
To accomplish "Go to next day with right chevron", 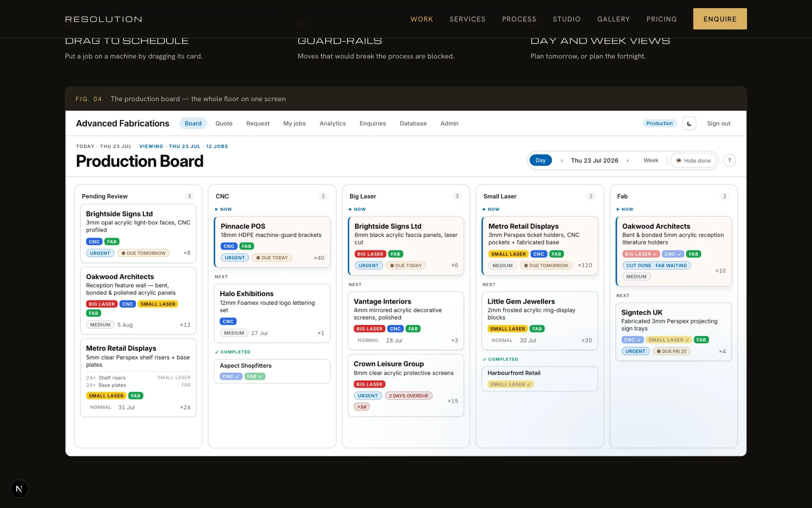I will click(628, 161).
